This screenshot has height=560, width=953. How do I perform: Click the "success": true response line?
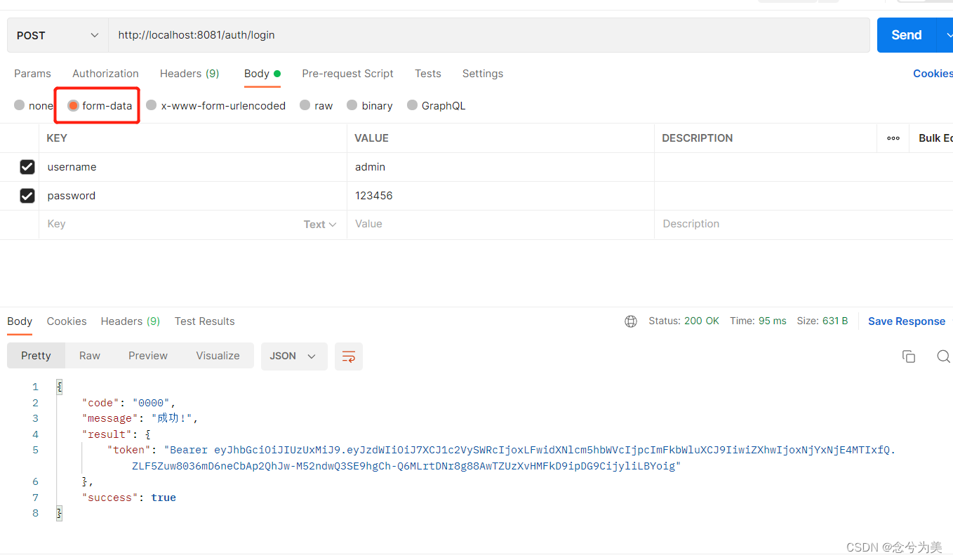(129, 498)
